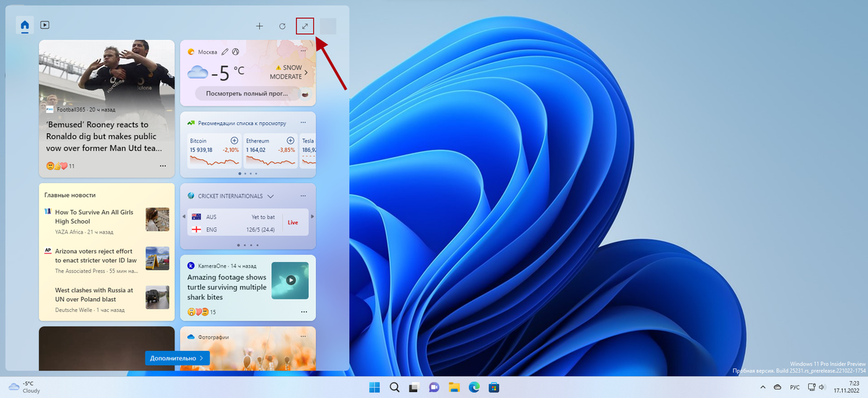Open Rooney article more options menu
Image resolution: width=868 pixels, height=398 pixels.
[x=162, y=166]
